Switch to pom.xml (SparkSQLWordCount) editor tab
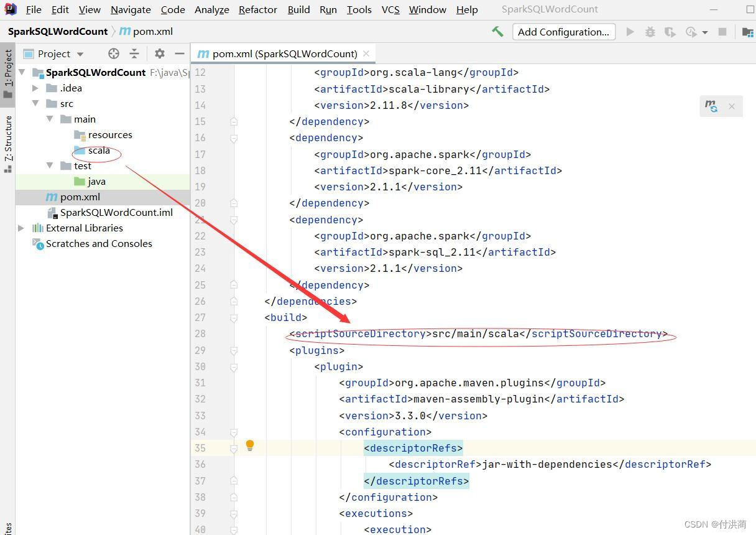 (283, 53)
